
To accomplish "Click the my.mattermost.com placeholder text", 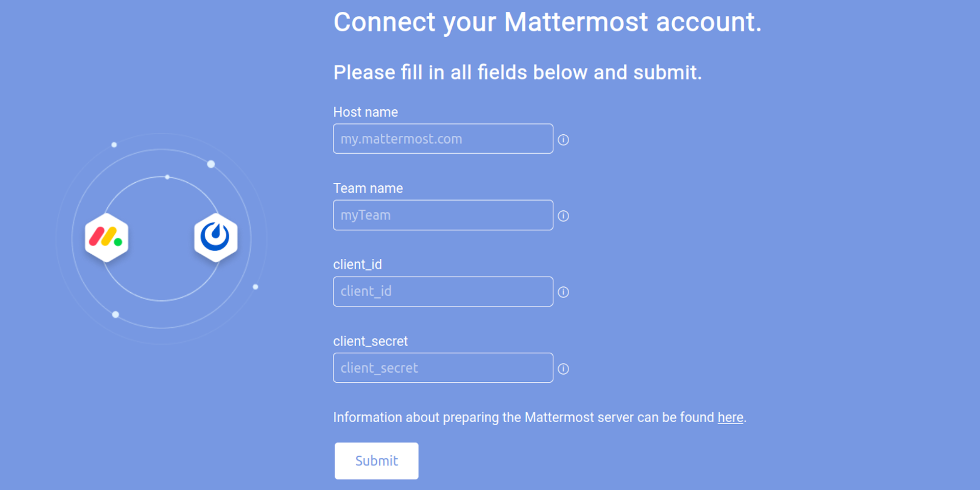I will [x=401, y=138].
